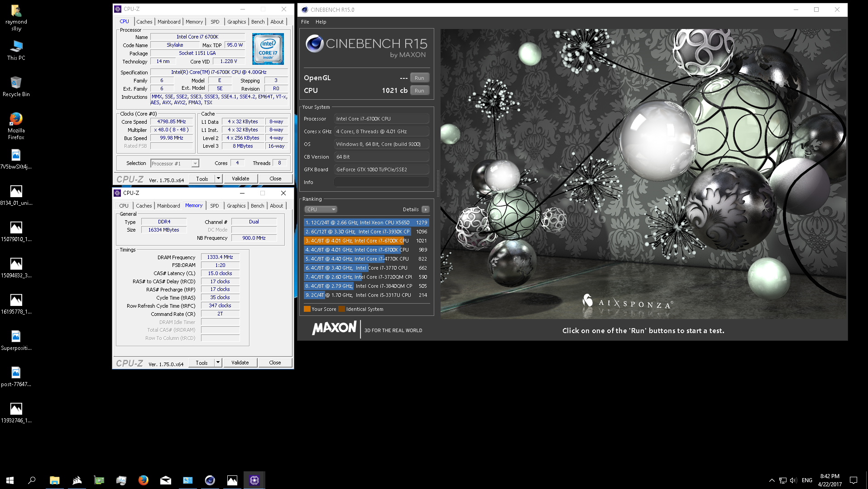Click the Info input field in Cinebench

381,182
